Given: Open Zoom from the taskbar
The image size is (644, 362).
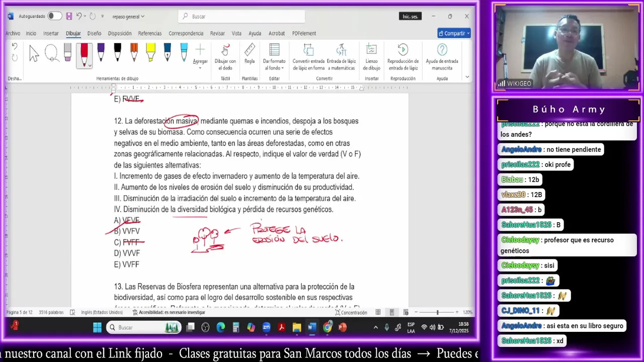Looking at the screenshot, I should pyautogui.click(x=266, y=327).
